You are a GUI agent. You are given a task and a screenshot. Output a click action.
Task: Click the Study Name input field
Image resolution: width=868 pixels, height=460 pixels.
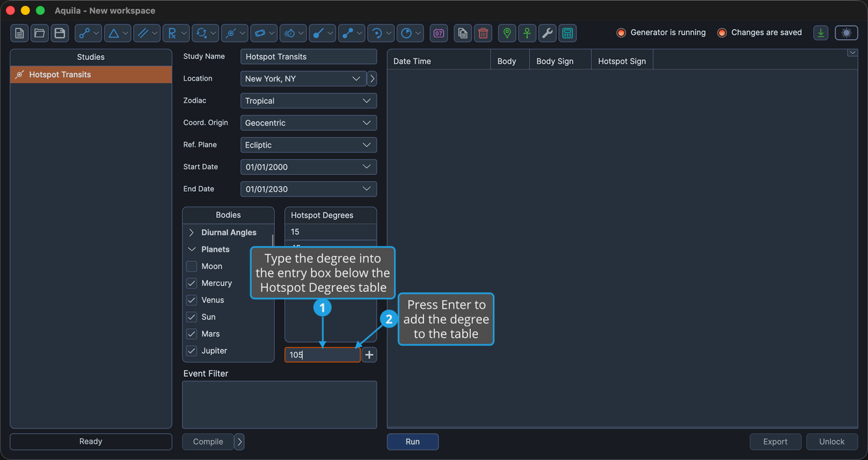(x=309, y=57)
